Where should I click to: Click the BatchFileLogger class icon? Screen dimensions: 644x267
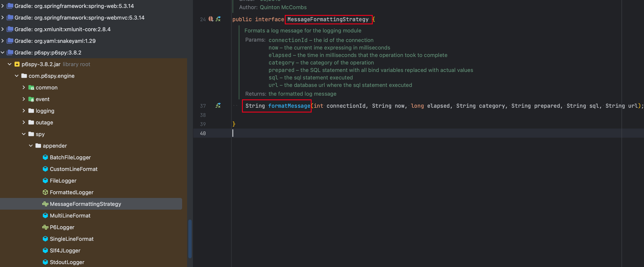[x=45, y=157]
